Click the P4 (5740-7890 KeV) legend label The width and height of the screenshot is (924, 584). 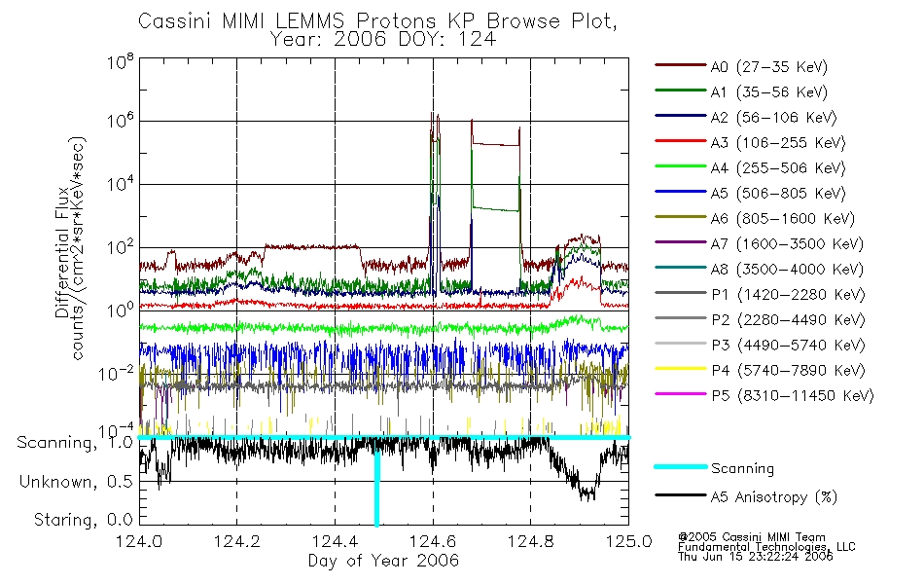click(x=788, y=371)
